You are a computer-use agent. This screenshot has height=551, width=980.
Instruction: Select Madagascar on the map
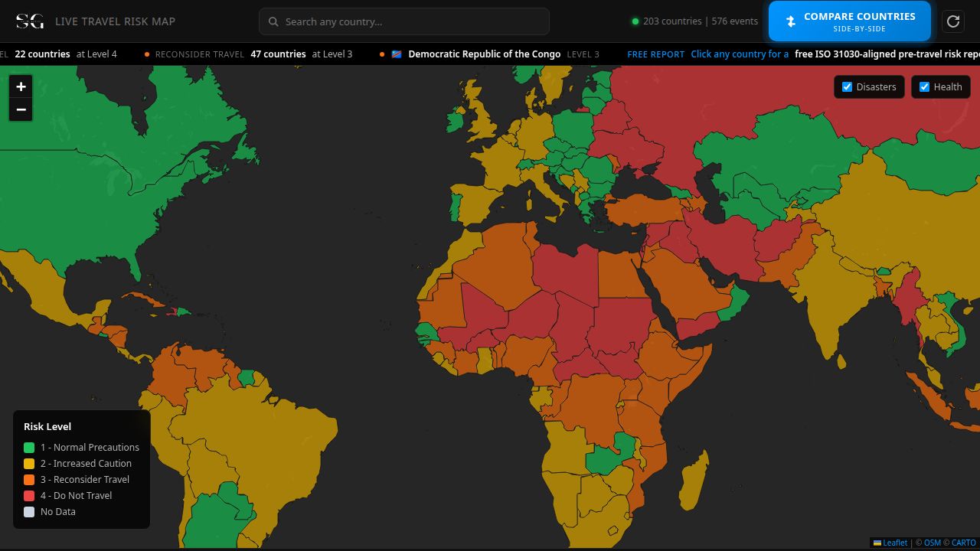pos(693,482)
